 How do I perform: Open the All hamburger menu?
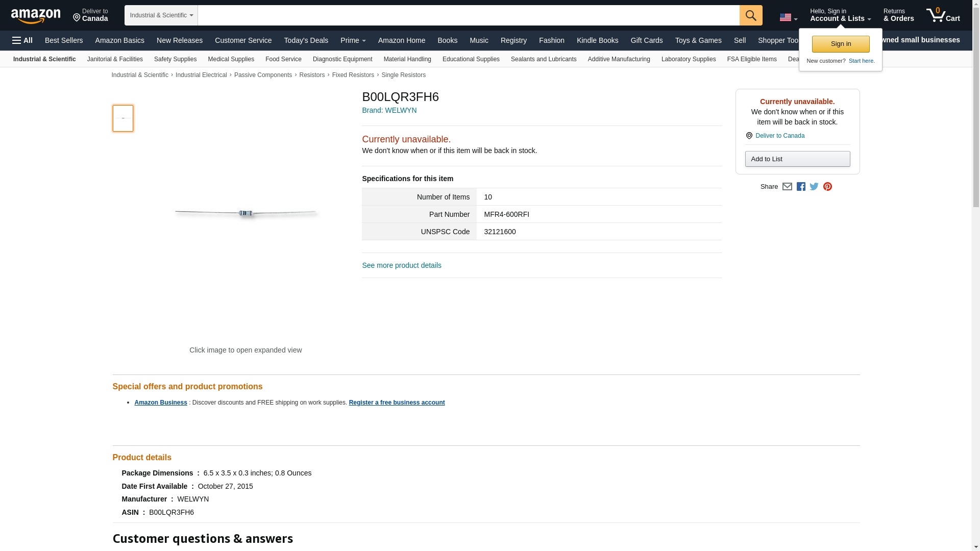pyautogui.click(x=22, y=40)
